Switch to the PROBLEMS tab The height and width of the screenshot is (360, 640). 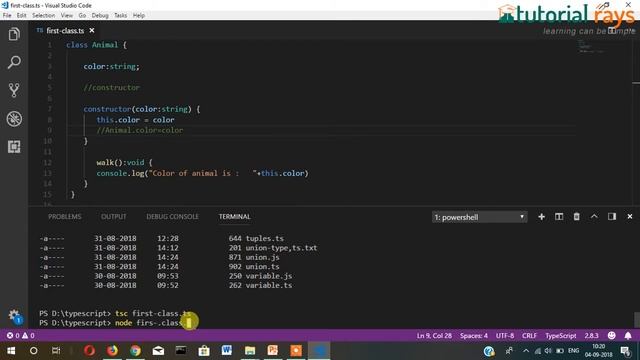coord(64,217)
